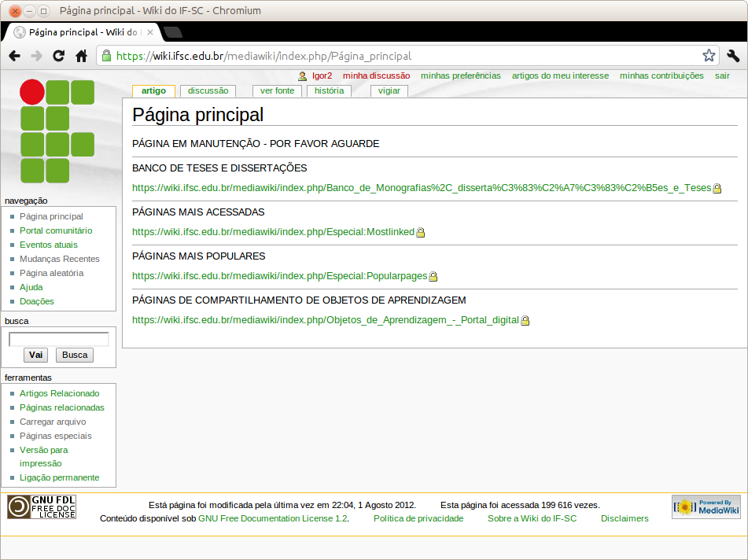
Task: Open the ver fonte tab
Action: click(x=277, y=90)
